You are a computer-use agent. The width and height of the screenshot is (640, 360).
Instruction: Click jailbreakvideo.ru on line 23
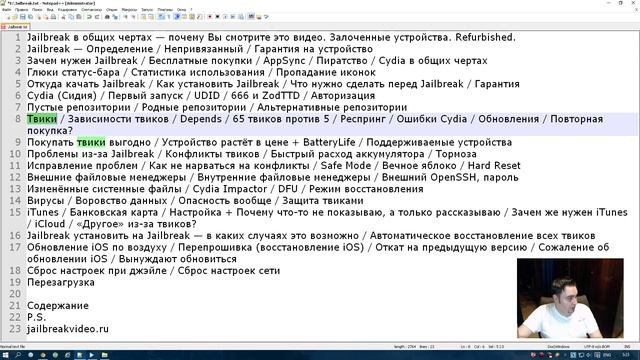pyautogui.click(x=68, y=329)
